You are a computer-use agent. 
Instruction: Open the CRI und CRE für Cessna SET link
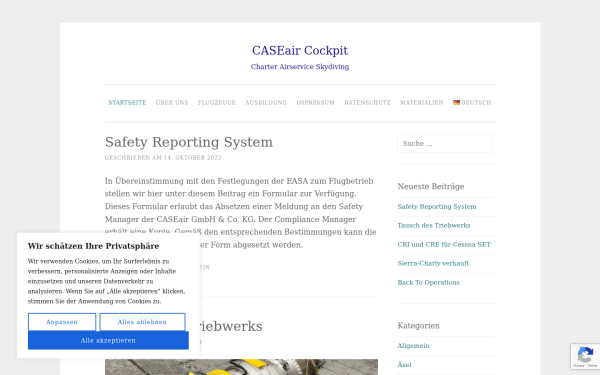[444, 245]
